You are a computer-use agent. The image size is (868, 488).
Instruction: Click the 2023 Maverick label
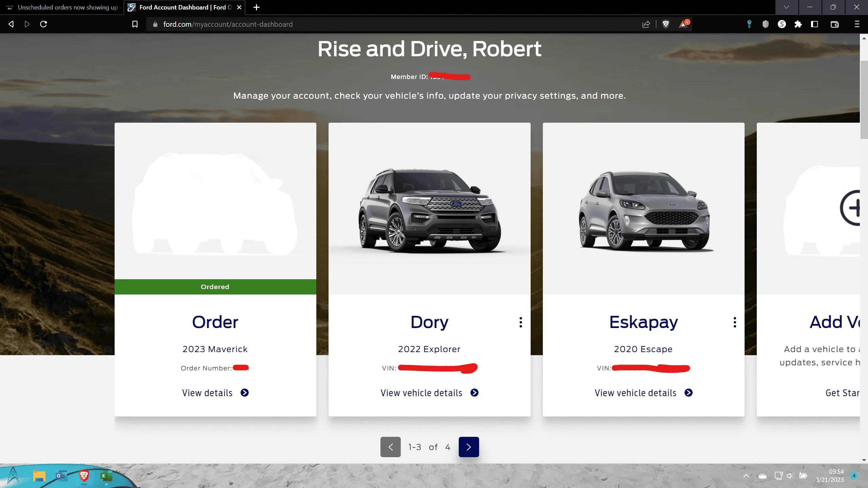(x=215, y=349)
